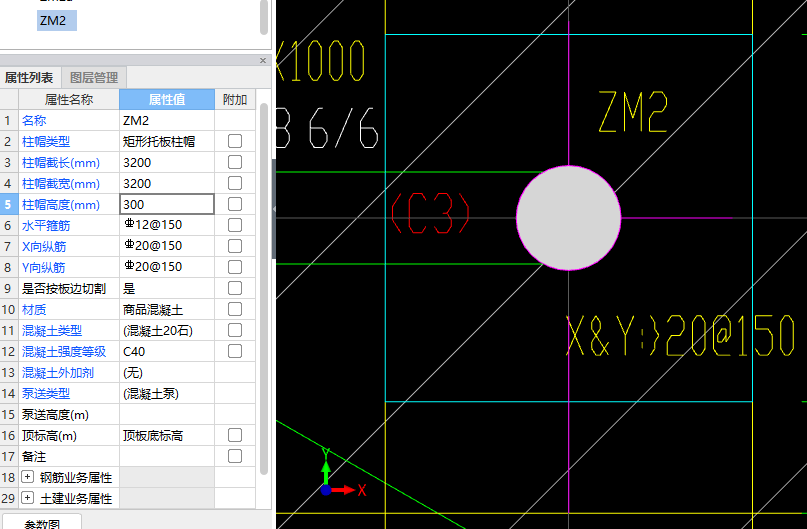Screen dimensions: 807x529
Task: Select the gray circular column in the drawing
Action: 569,218
